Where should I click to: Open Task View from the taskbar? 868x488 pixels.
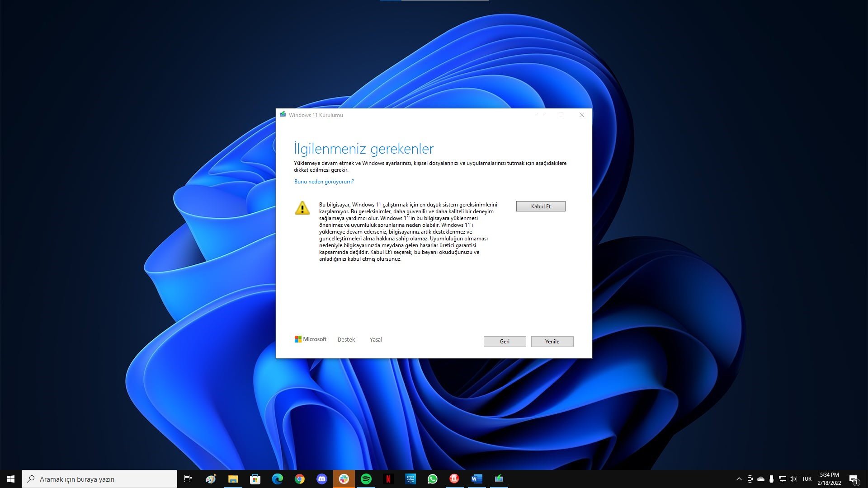click(x=189, y=479)
